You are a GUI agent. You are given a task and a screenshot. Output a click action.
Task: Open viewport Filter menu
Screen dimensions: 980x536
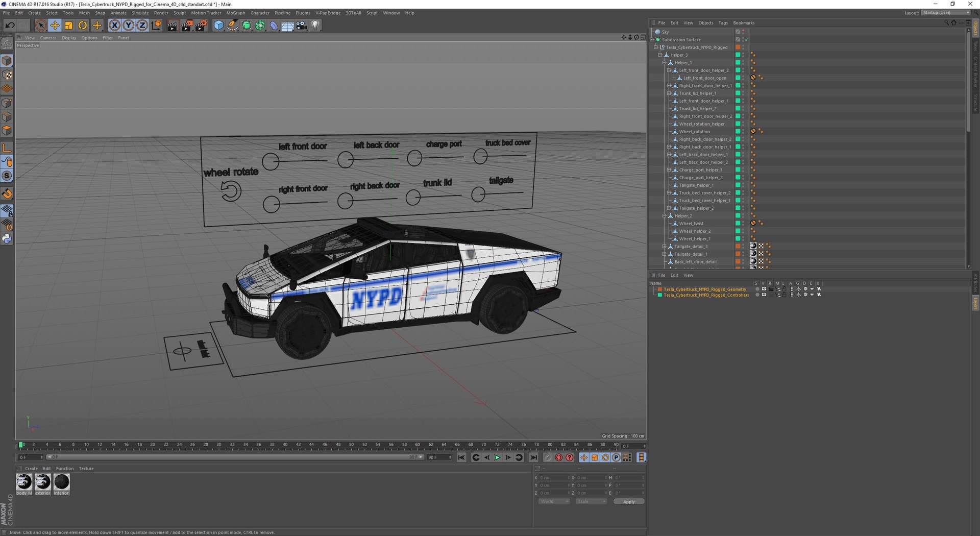[108, 38]
